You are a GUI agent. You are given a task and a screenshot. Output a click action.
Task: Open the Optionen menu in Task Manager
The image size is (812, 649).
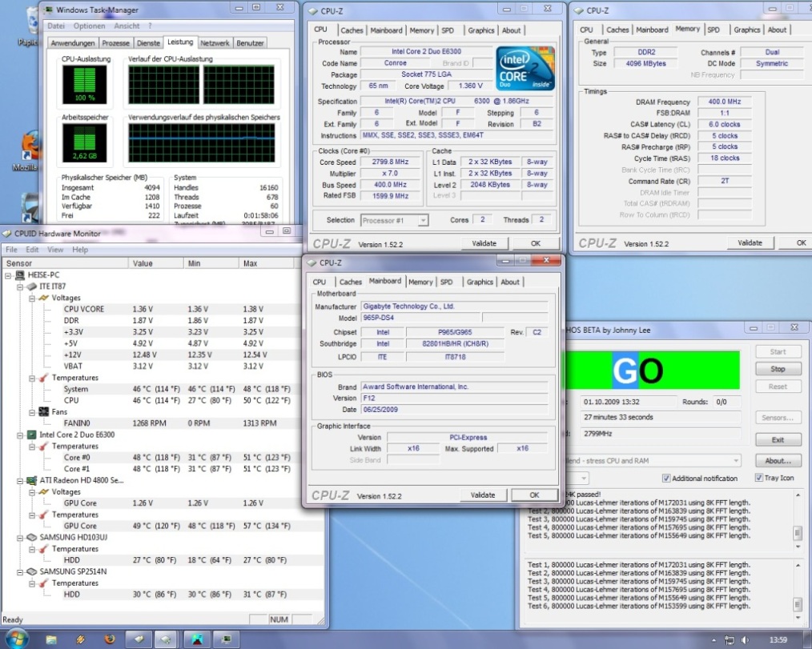[89, 26]
